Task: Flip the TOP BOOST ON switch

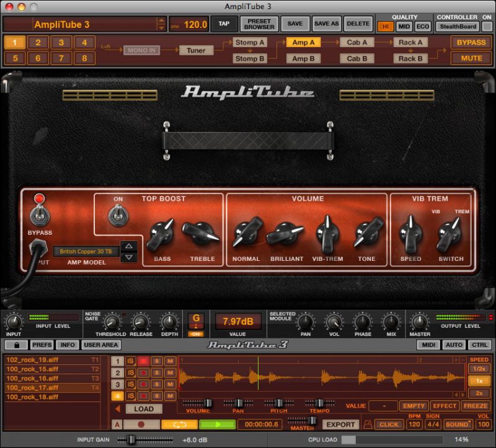Action: pos(118,215)
